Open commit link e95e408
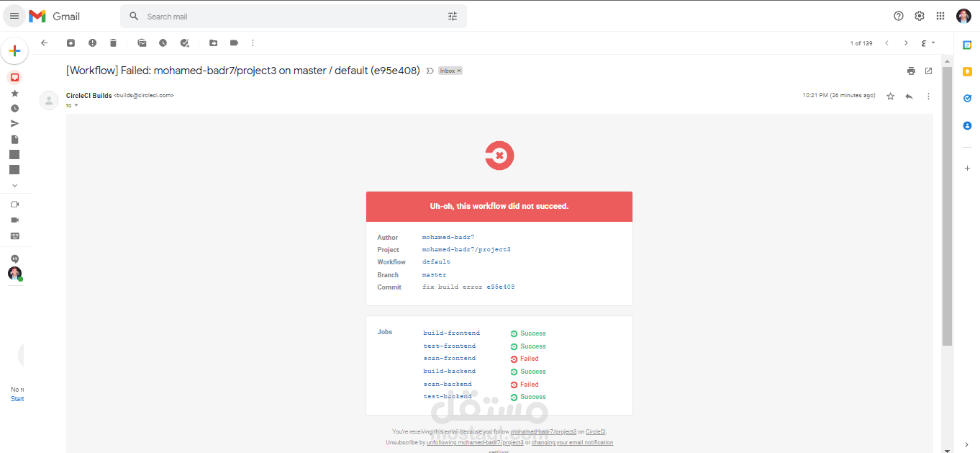This screenshot has width=980, height=453. click(501, 287)
